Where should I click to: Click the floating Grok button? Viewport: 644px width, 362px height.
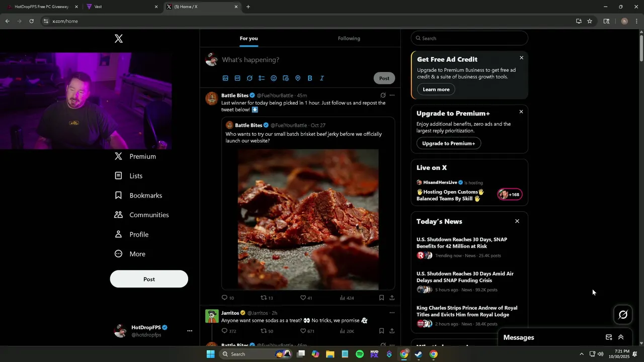[x=623, y=315]
